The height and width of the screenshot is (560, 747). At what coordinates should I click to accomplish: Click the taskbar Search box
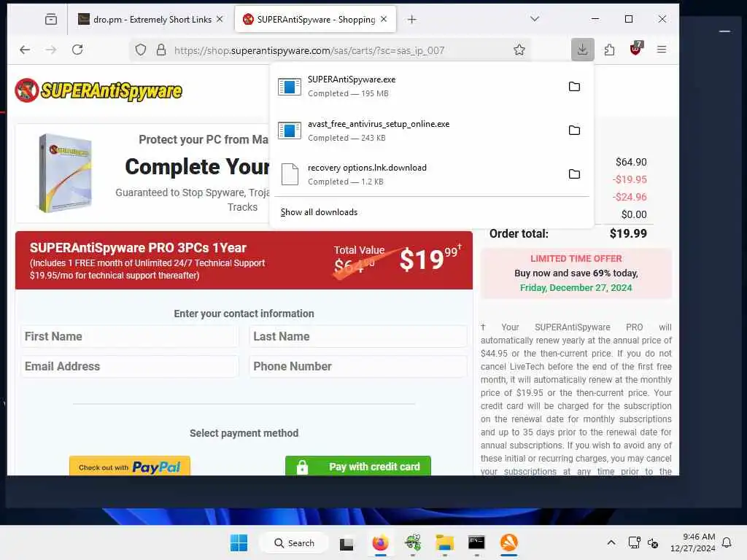pyautogui.click(x=294, y=542)
